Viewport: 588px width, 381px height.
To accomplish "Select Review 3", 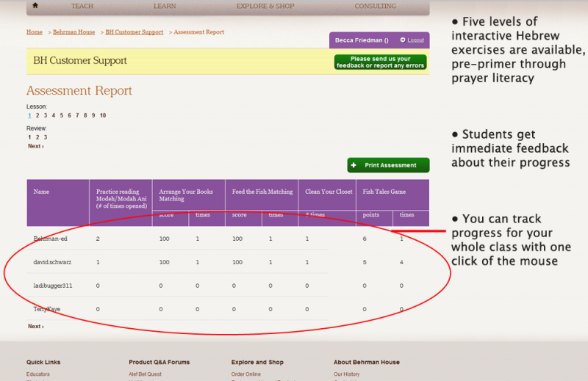I will 46,137.
